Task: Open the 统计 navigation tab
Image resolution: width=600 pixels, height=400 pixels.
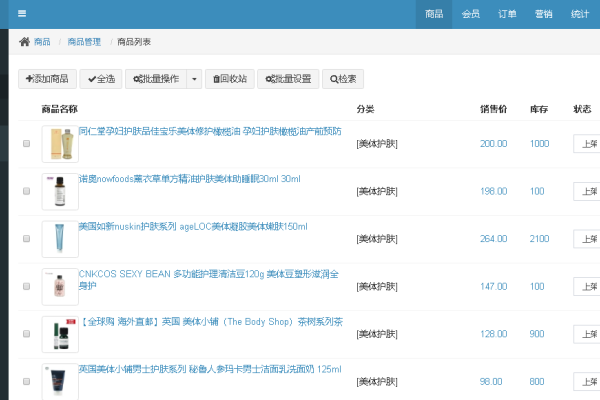Action: pyautogui.click(x=580, y=14)
